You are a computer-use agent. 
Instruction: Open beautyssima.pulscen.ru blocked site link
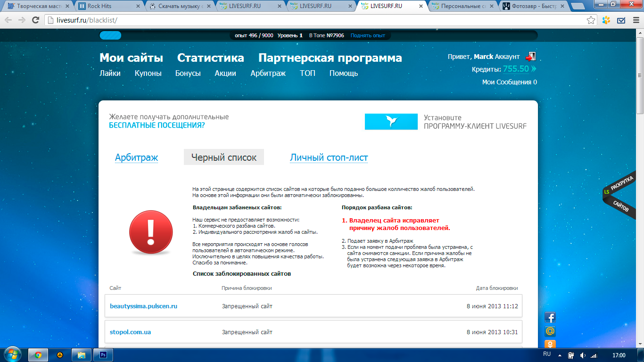tap(143, 306)
